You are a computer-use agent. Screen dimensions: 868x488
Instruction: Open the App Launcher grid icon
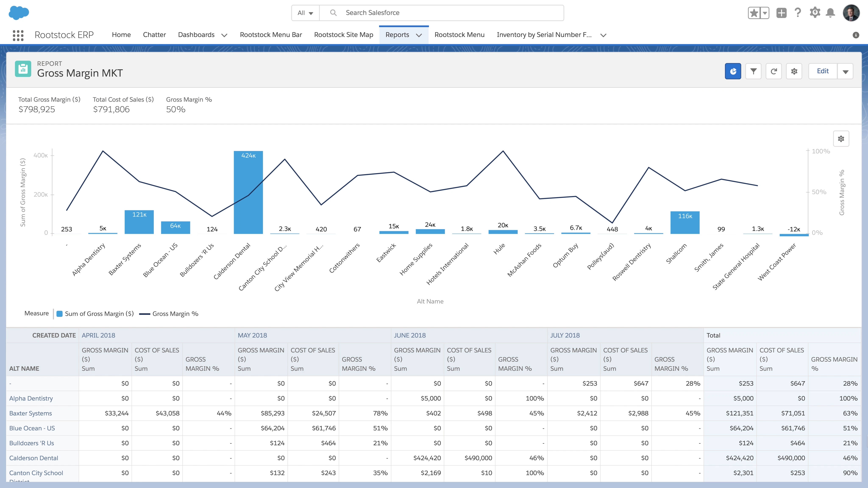18,35
